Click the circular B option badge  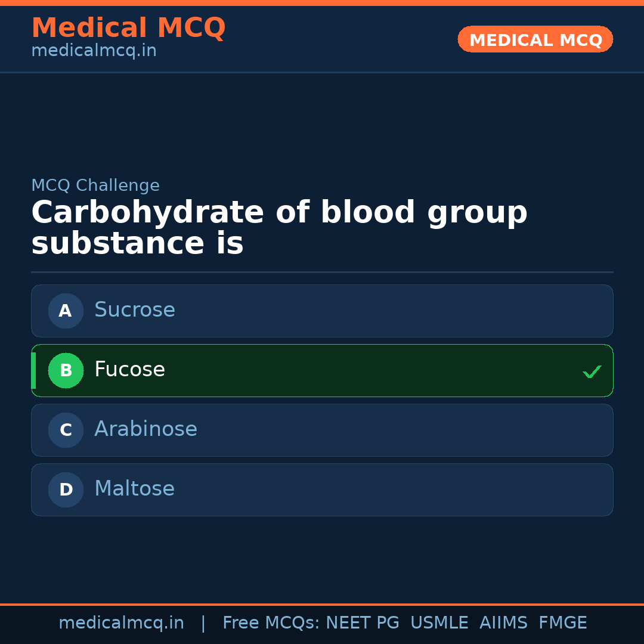click(x=66, y=370)
